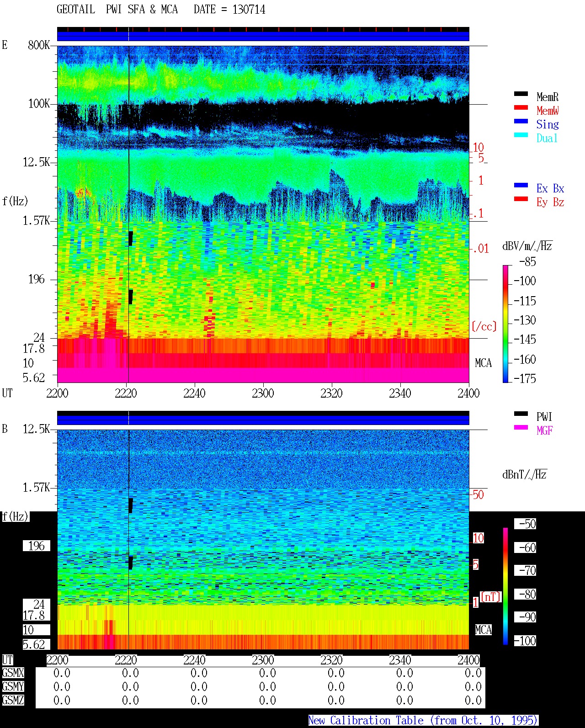This screenshot has height=728, width=585.
Task: Click the red .01 density axis label
Action: point(480,249)
